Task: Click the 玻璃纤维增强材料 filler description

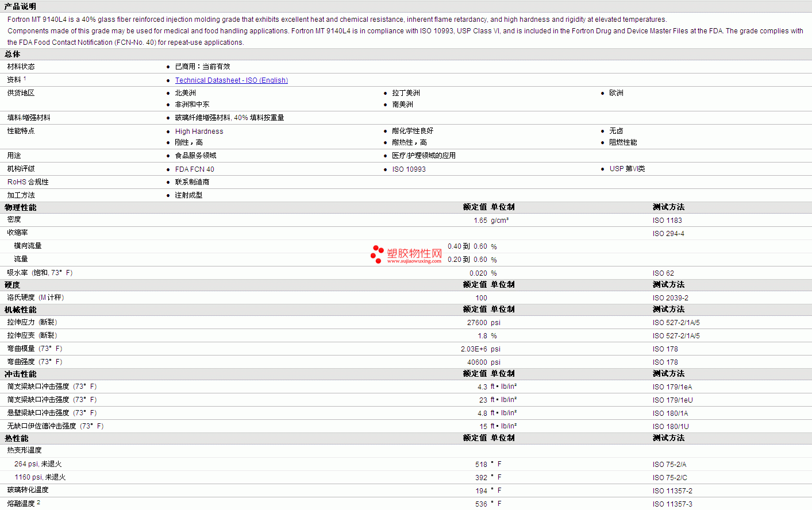Action: click(x=229, y=118)
